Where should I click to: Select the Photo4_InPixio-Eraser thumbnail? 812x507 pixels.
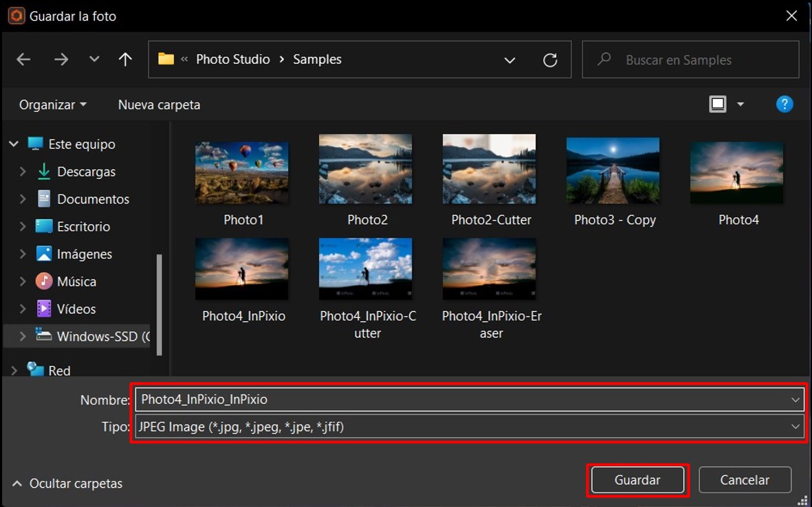point(490,269)
